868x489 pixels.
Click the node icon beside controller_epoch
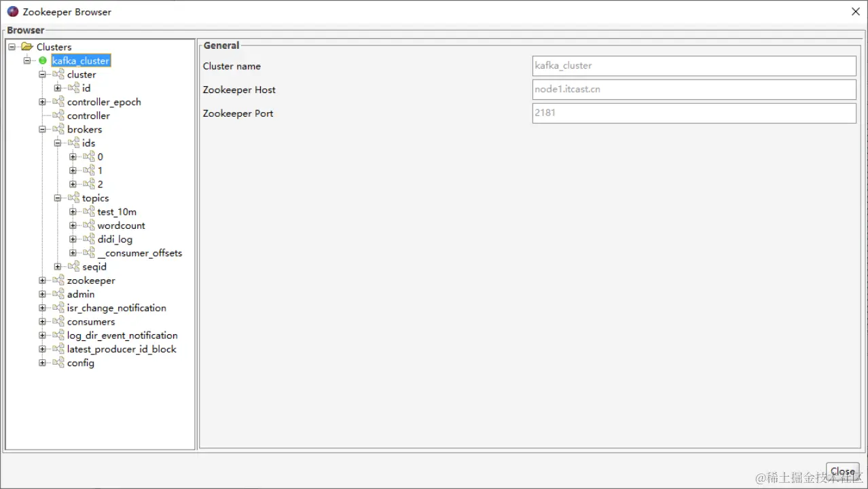click(x=58, y=102)
